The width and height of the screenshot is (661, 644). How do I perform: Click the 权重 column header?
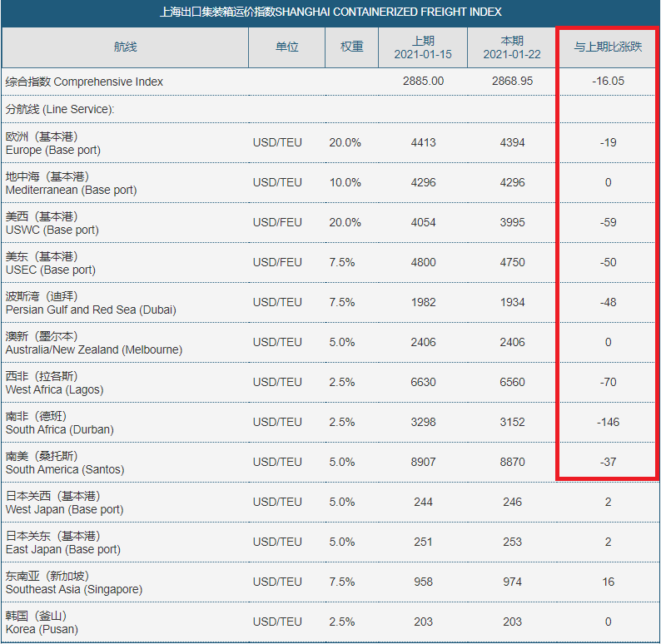click(351, 47)
